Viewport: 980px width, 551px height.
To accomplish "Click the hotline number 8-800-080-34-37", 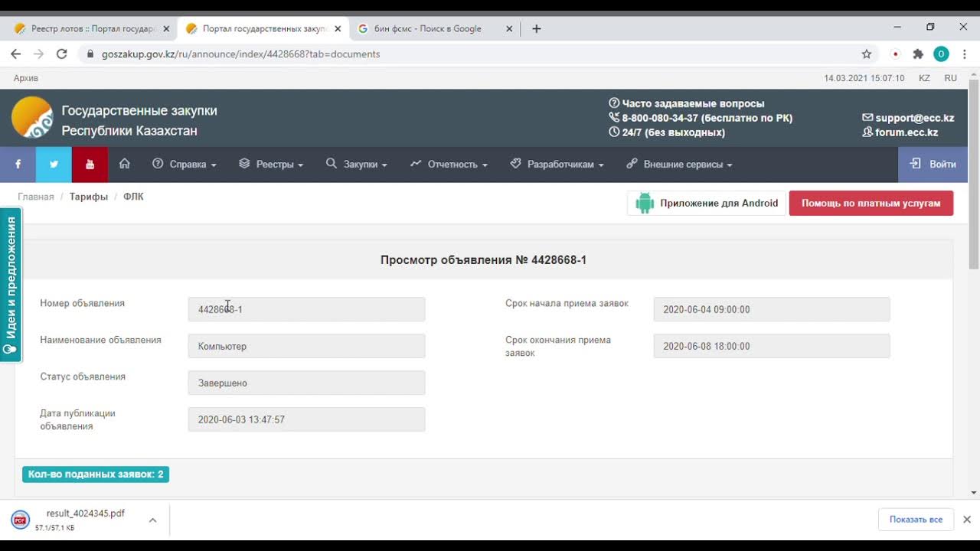I will pyautogui.click(x=660, y=118).
